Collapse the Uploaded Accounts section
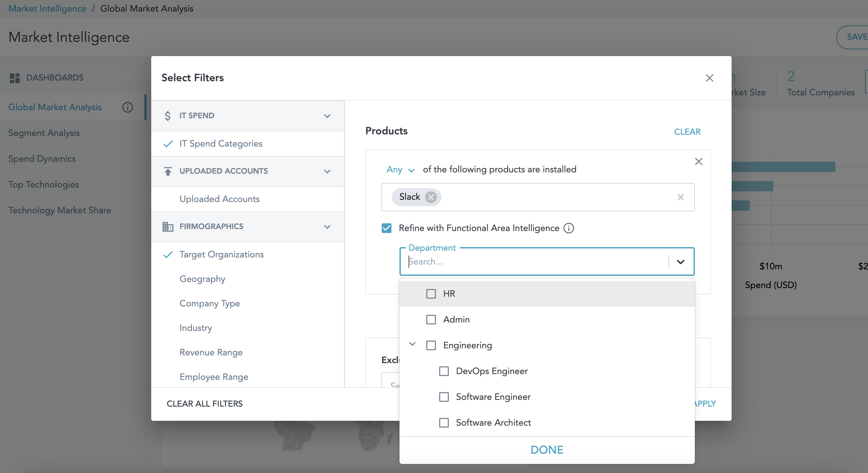The image size is (868, 473). pyautogui.click(x=327, y=171)
